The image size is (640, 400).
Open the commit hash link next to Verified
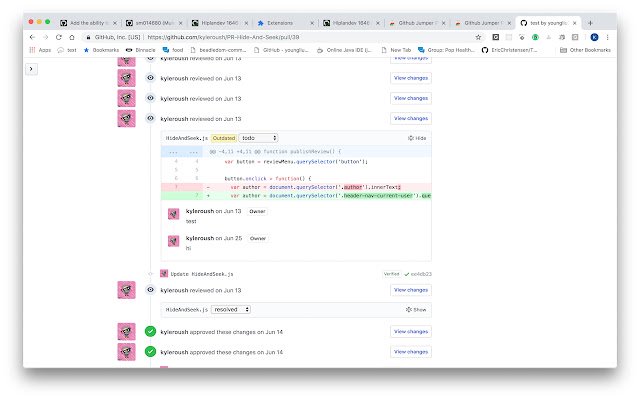pos(421,274)
